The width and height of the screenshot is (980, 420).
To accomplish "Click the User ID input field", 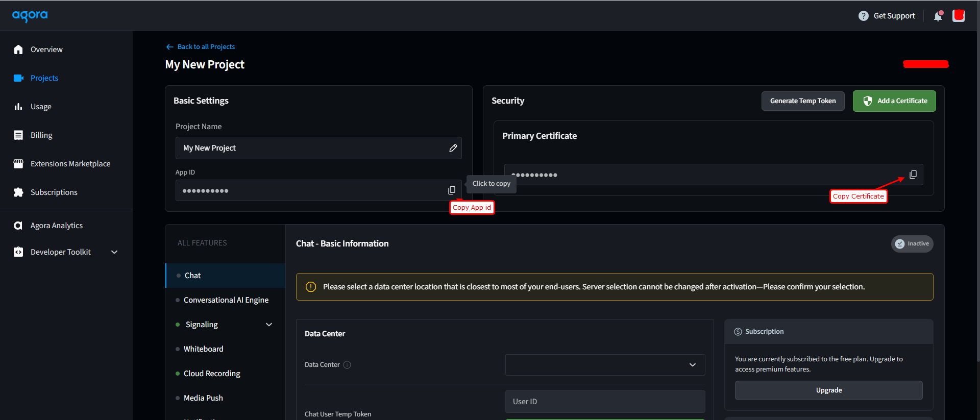I will [605, 402].
